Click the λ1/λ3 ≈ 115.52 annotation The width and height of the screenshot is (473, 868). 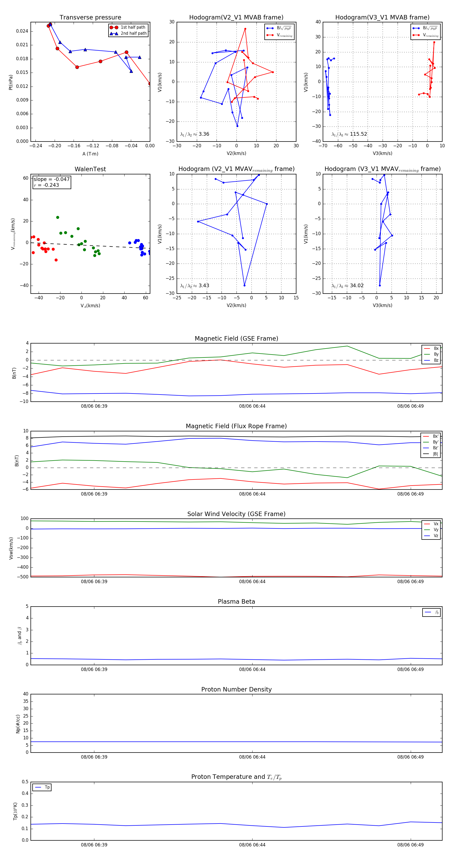point(349,134)
